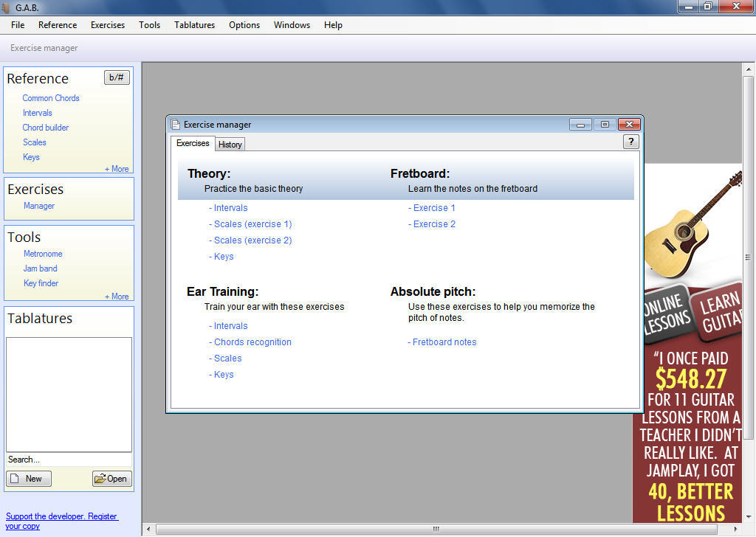Open Scales (exercise 1) theory exercise
756x537 pixels.
251,224
